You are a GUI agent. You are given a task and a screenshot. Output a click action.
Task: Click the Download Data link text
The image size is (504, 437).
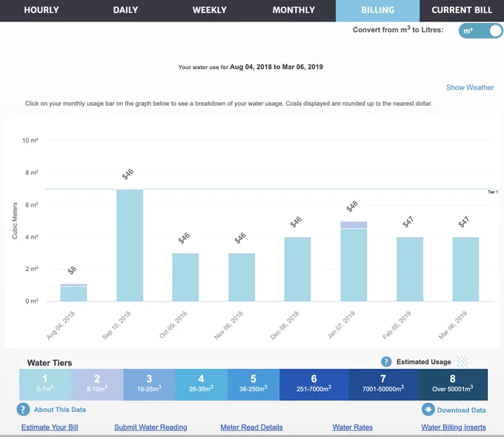[461, 410]
